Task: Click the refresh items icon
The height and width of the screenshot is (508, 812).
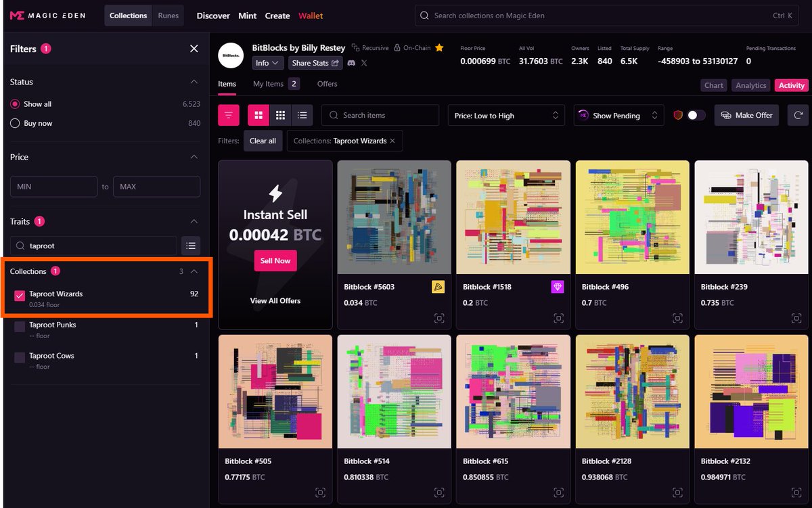Action: pos(798,115)
